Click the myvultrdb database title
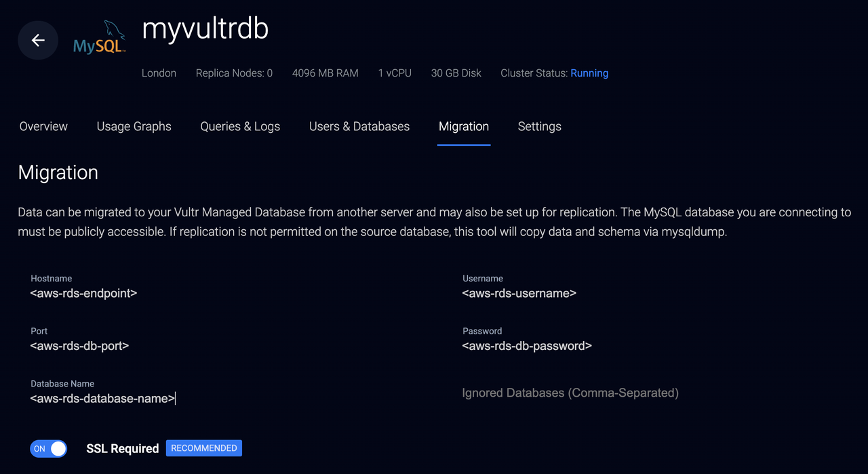The image size is (868, 474). (x=205, y=29)
